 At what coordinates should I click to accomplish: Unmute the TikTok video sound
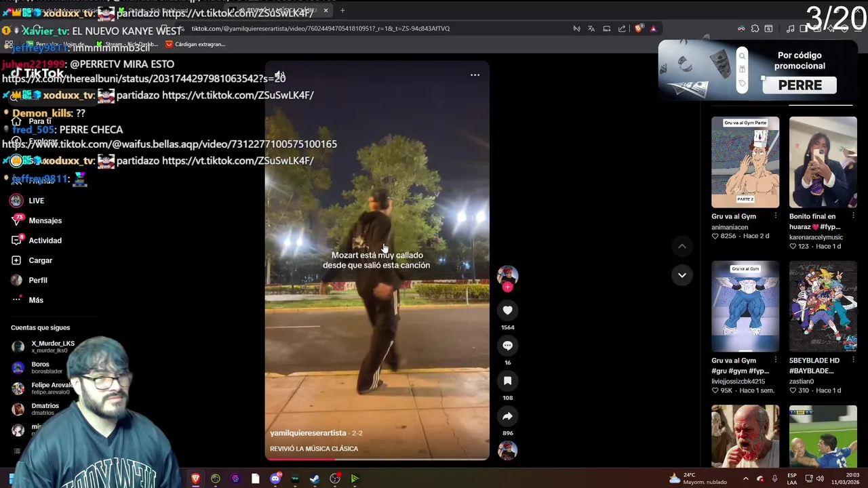pos(279,75)
